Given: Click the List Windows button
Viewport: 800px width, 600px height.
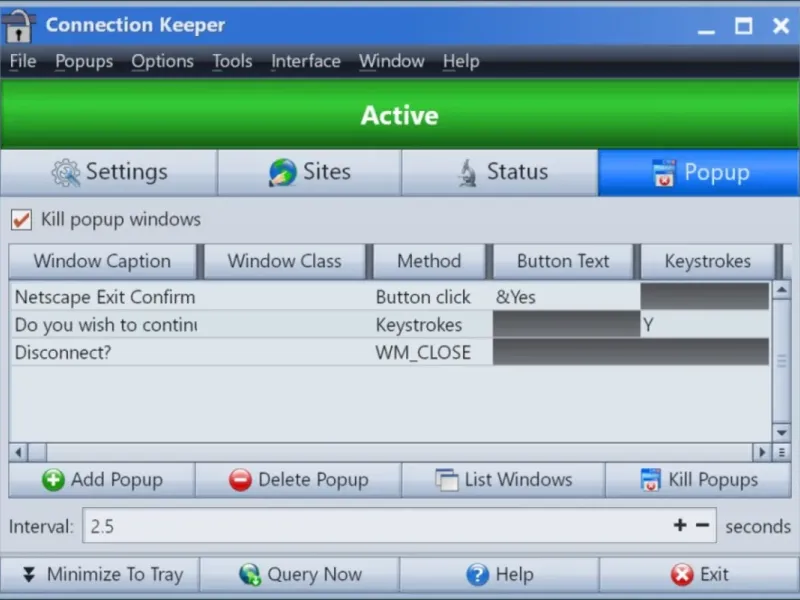Looking at the screenshot, I should 504,480.
